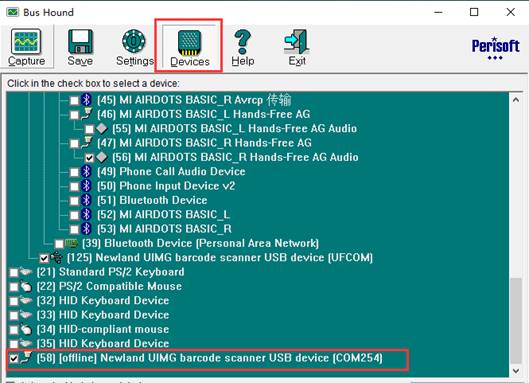This screenshot has width=529, height=383.
Task: Select row "(21) Standard PS/2 Keyboard"
Action: (110, 272)
